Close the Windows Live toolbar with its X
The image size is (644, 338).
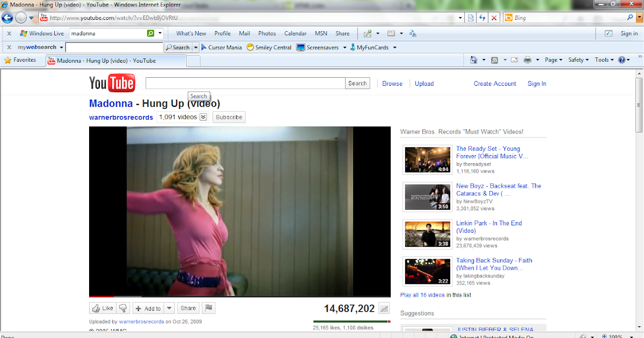coord(9,33)
